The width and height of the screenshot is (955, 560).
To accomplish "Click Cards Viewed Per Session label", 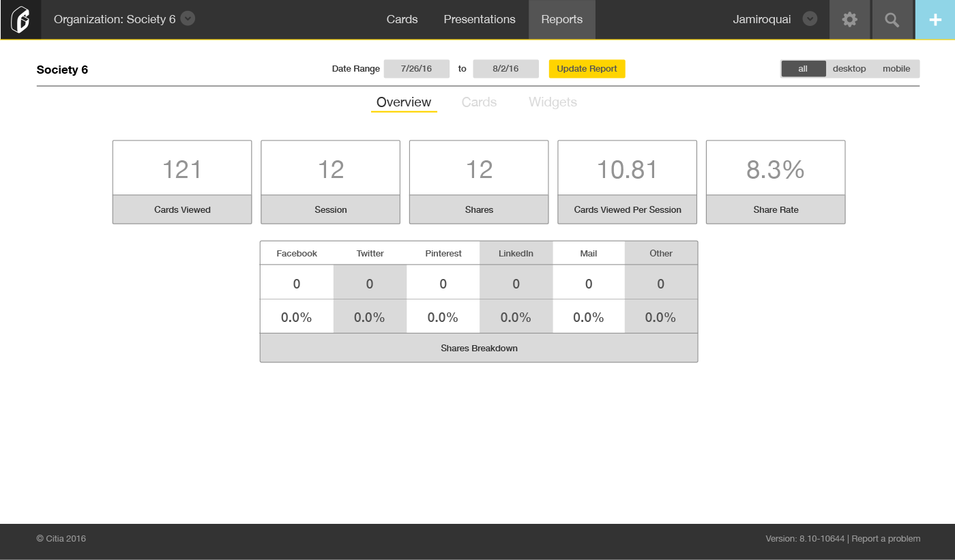I will click(x=628, y=209).
